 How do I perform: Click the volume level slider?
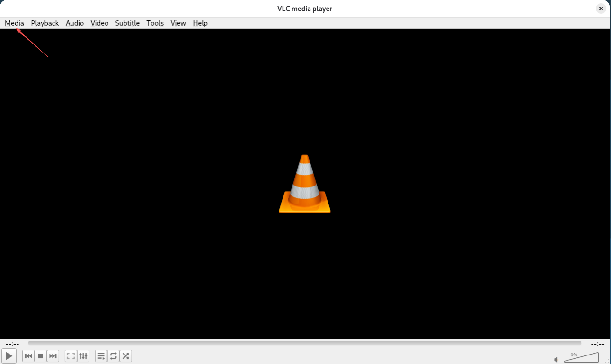click(x=581, y=357)
